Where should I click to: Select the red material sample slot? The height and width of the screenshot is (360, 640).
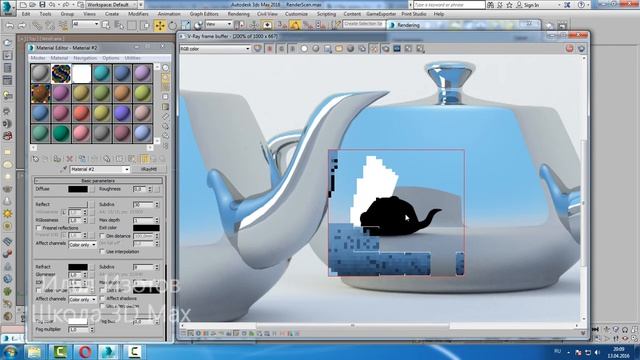click(81, 113)
